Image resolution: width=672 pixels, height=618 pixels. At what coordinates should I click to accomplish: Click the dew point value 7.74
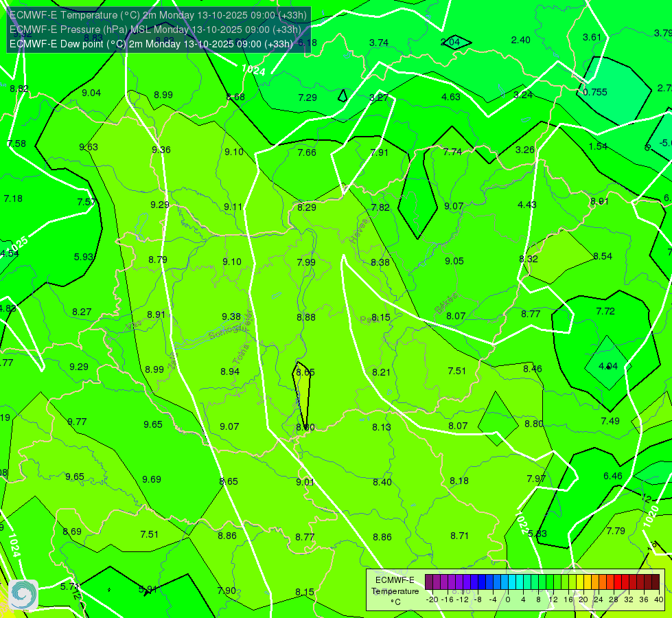(452, 152)
